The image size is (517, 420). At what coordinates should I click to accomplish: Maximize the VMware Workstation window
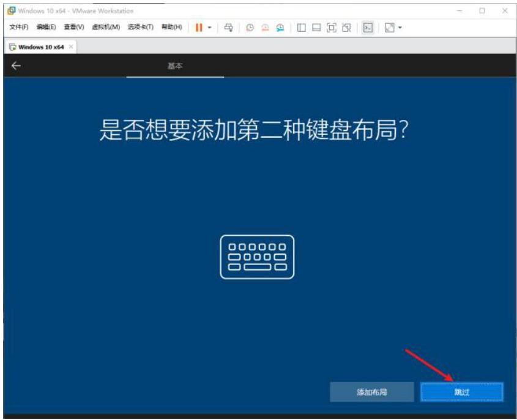(x=482, y=11)
